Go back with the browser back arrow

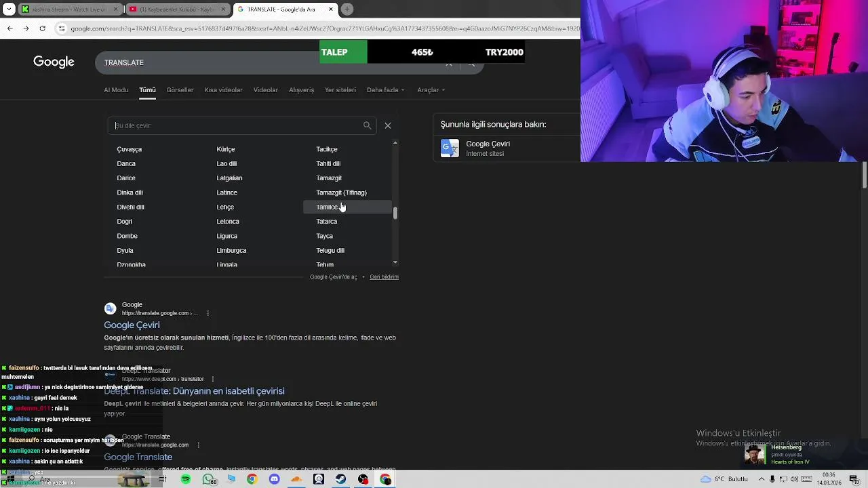tap(9, 28)
